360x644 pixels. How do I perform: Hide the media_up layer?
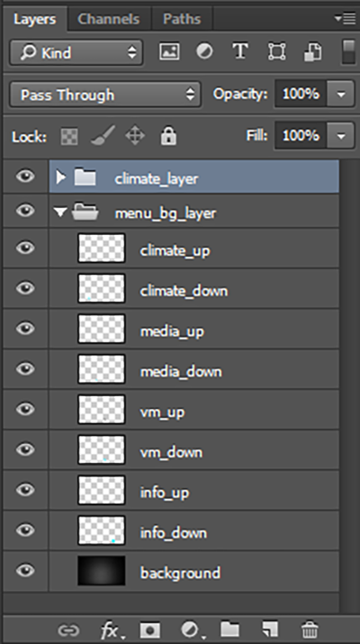coord(25,329)
